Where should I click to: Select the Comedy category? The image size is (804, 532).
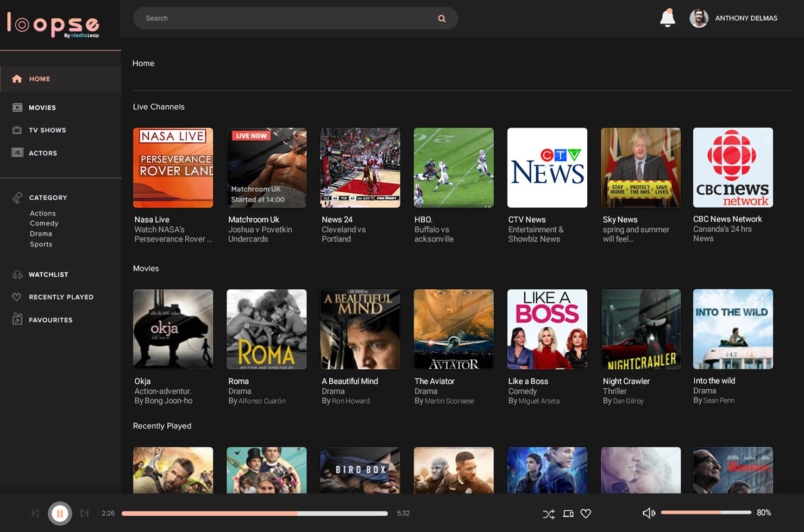click(x=44, y=223)
